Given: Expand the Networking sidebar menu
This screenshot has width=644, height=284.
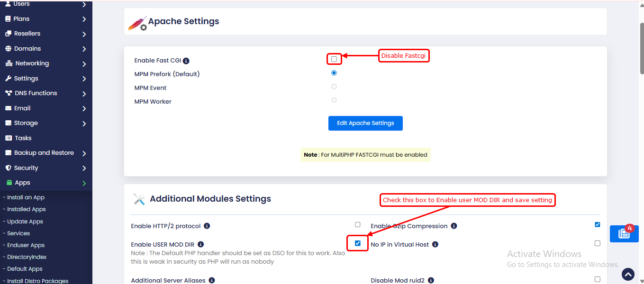Looking at the screenshot, I should click(x=45, y=63).
